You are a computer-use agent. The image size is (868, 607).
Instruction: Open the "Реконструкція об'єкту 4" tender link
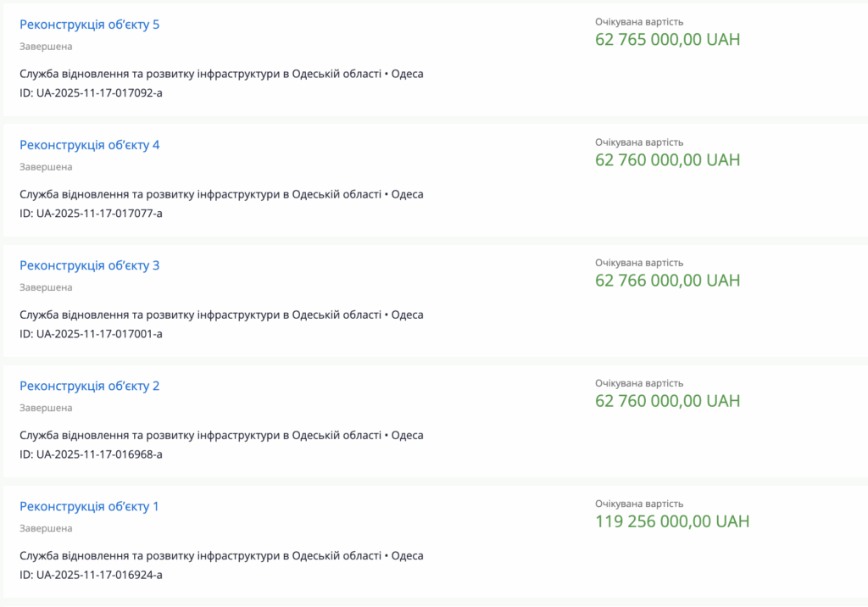click(89, 145)
